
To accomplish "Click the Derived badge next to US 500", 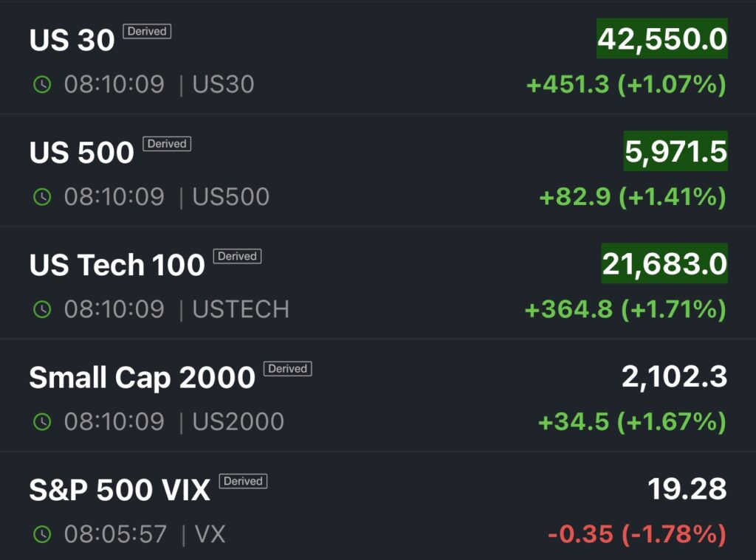I will [167, 144].
